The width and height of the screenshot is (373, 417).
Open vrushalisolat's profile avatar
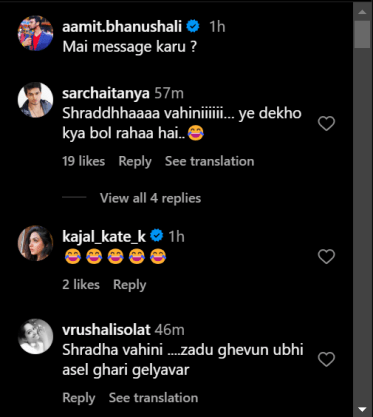35,336
